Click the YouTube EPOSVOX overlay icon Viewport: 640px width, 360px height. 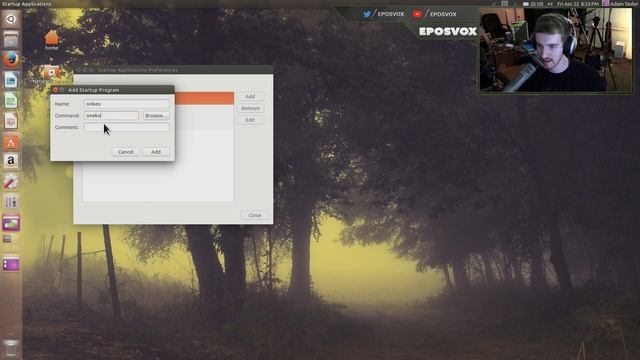417,14
